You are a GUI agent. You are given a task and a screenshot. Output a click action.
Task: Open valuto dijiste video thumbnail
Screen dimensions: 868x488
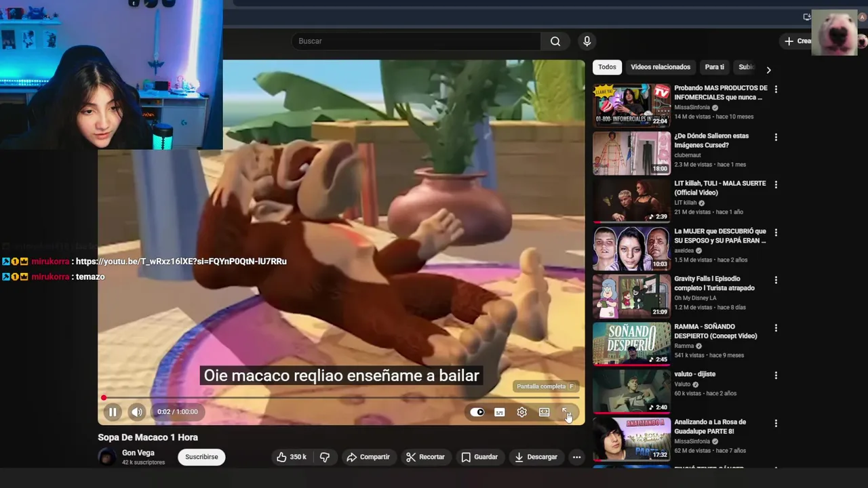click(632, 391)
